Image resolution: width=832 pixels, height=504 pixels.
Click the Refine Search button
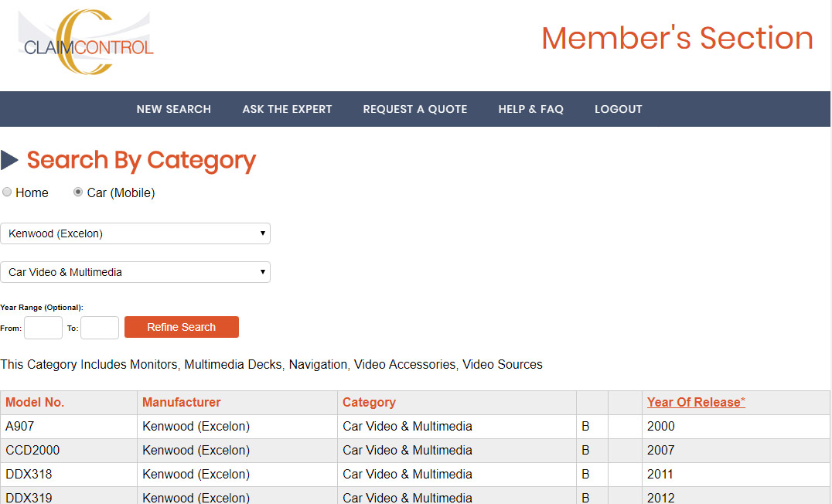pos(182,327)
